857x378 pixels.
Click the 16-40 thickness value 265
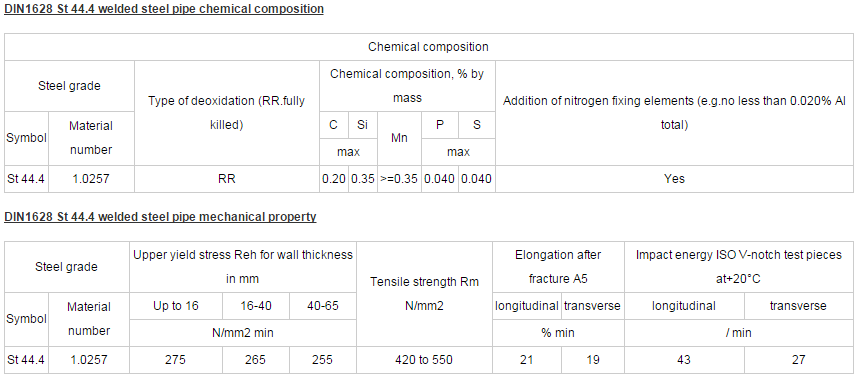[x=256, y=360]
